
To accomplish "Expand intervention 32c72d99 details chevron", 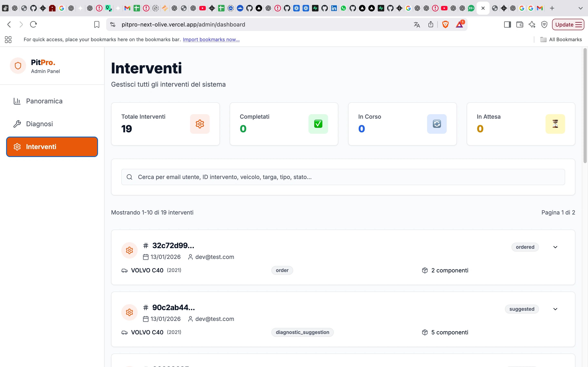I will 555,247.
